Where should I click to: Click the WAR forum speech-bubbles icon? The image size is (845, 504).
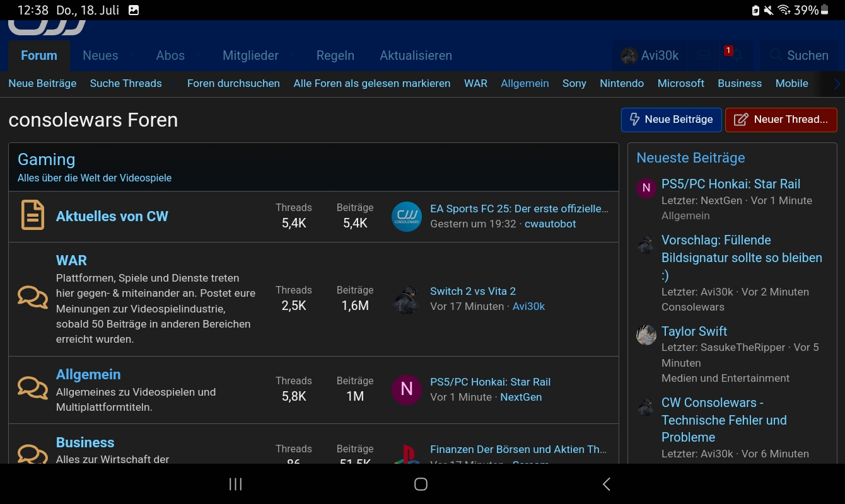click(33, 296)
